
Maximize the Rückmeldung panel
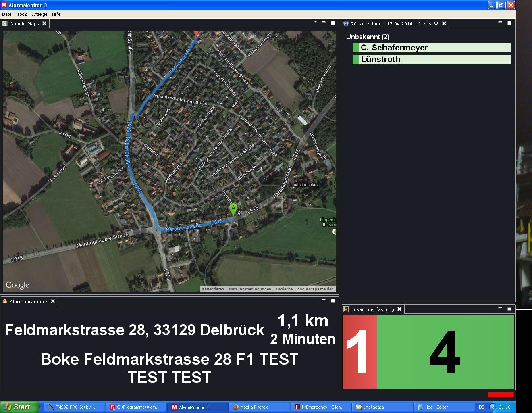[509, 23]
